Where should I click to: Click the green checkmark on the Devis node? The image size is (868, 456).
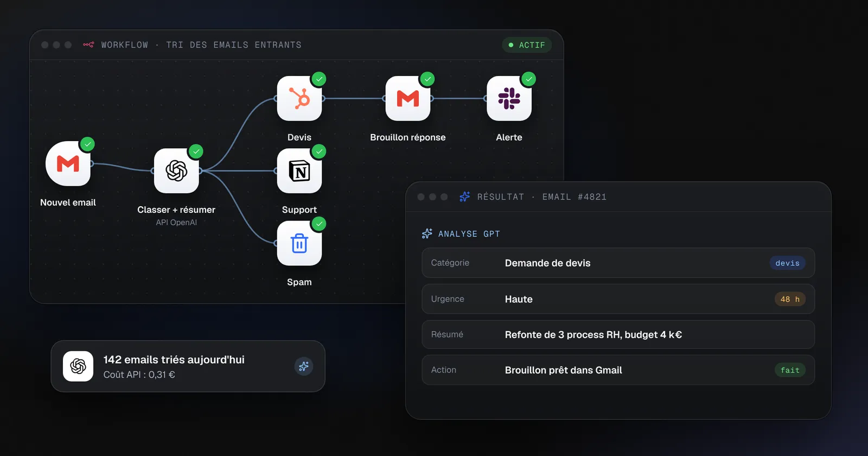click(x=319, y=79)
